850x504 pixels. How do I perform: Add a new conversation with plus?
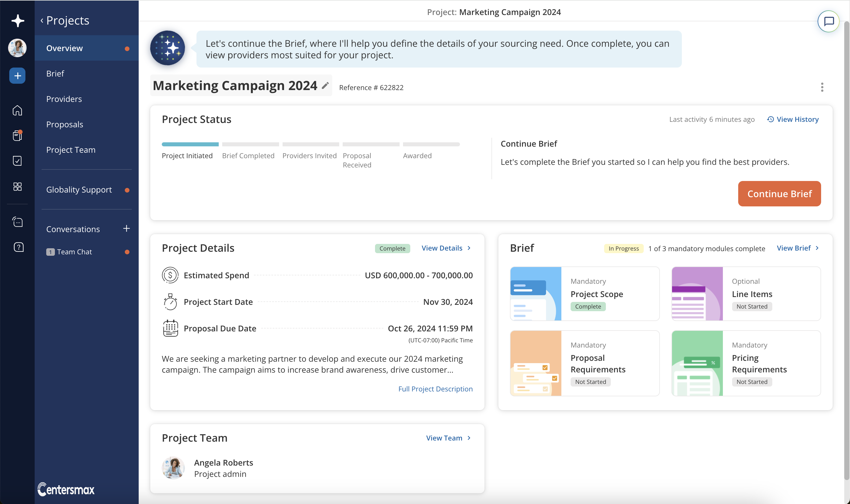126,229
